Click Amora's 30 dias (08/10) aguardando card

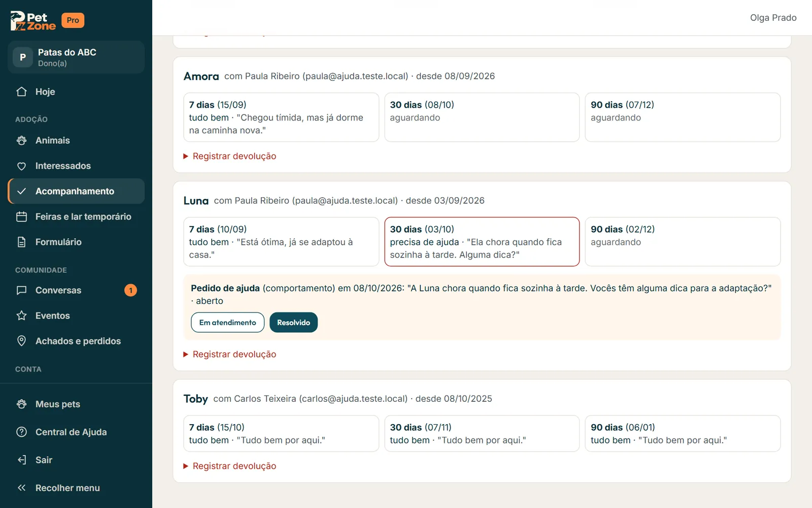(482, 117)
